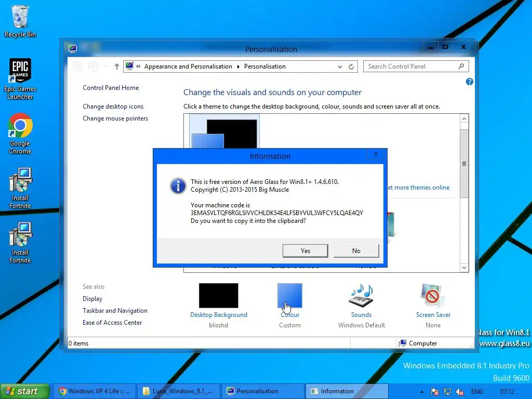The height and width of the screenshot is (399, 532).
Task: Switch to Windows XP 4 Life Chrome window
Action: click(95, 391)
